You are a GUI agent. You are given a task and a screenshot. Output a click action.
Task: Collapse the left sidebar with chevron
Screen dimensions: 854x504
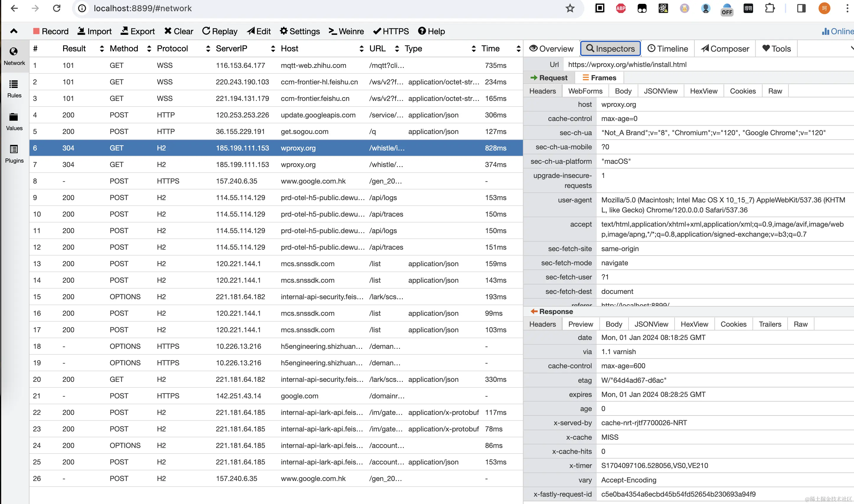(x=14, y=31)
